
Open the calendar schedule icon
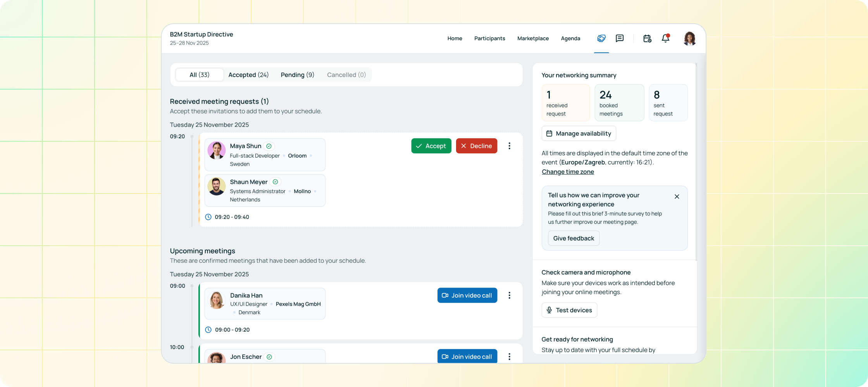coord(647,38)
